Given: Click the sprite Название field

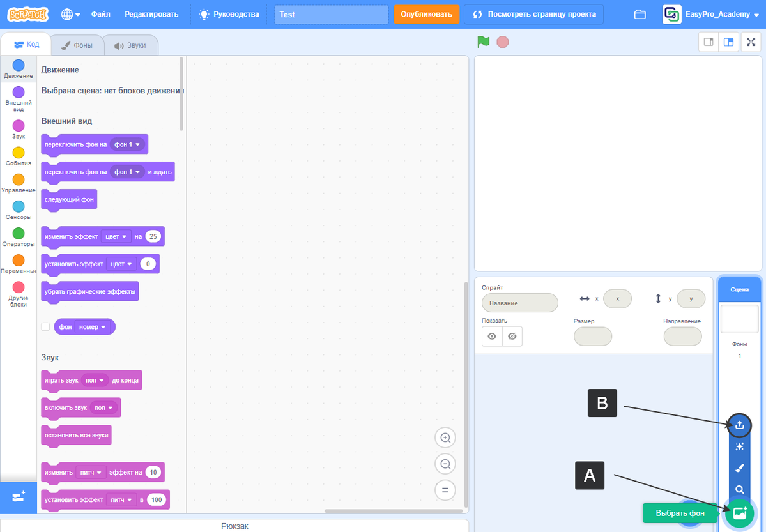Looking at the screenshot, I should 520,303.
